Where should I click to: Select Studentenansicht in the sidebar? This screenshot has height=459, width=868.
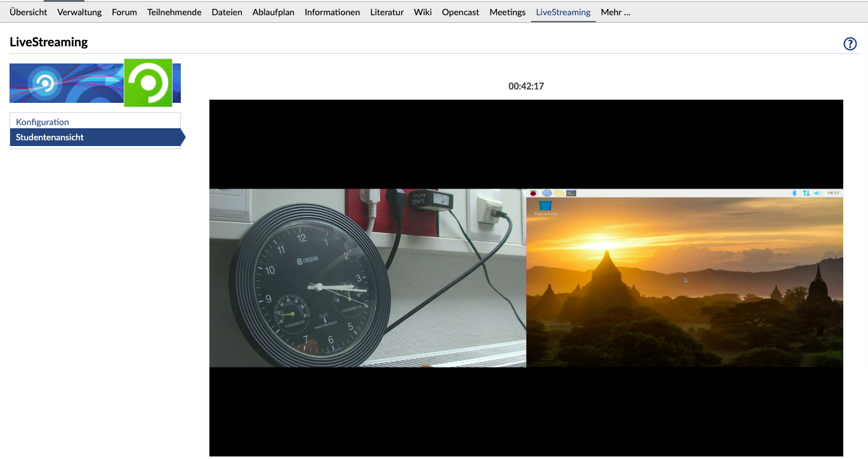point(49,137)
